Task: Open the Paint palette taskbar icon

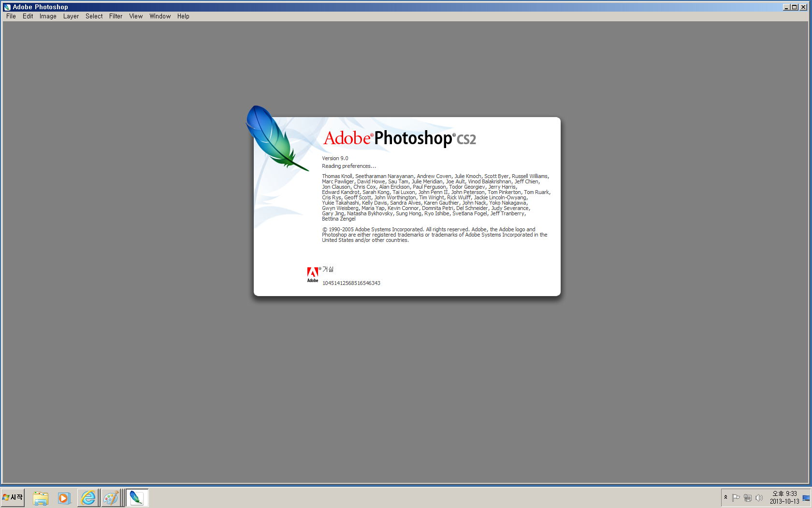Action: (x=111, y=498)
